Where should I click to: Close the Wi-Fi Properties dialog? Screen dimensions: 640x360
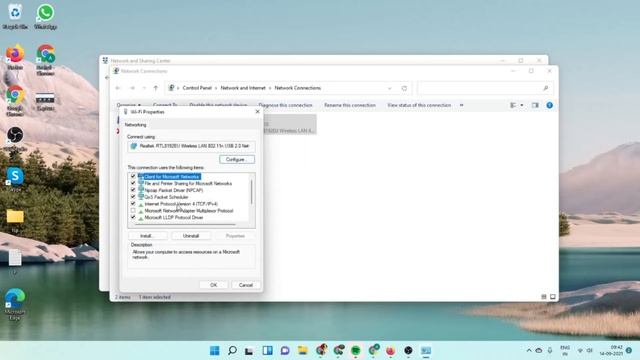point(257,111)
